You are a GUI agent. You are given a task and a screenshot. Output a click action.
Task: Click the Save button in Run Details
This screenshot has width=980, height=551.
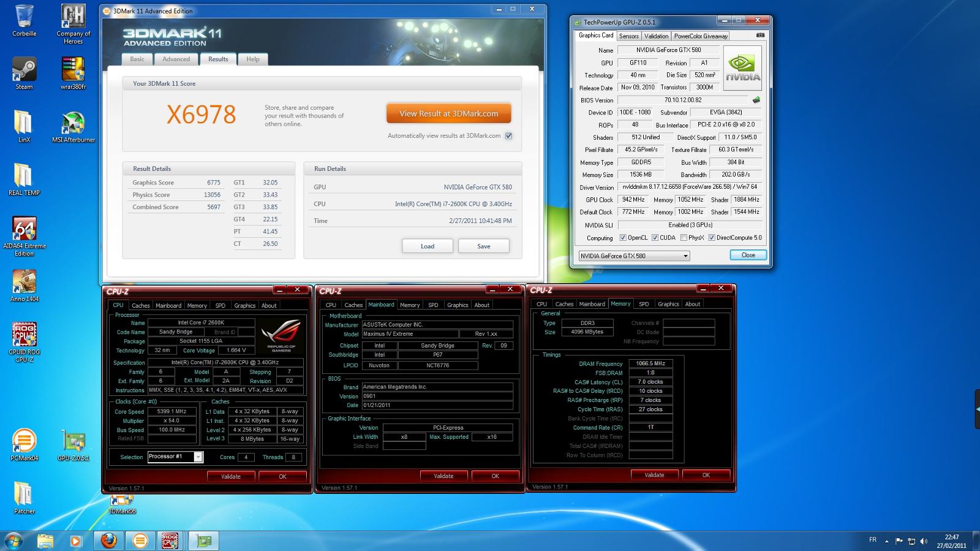point(484,246)
